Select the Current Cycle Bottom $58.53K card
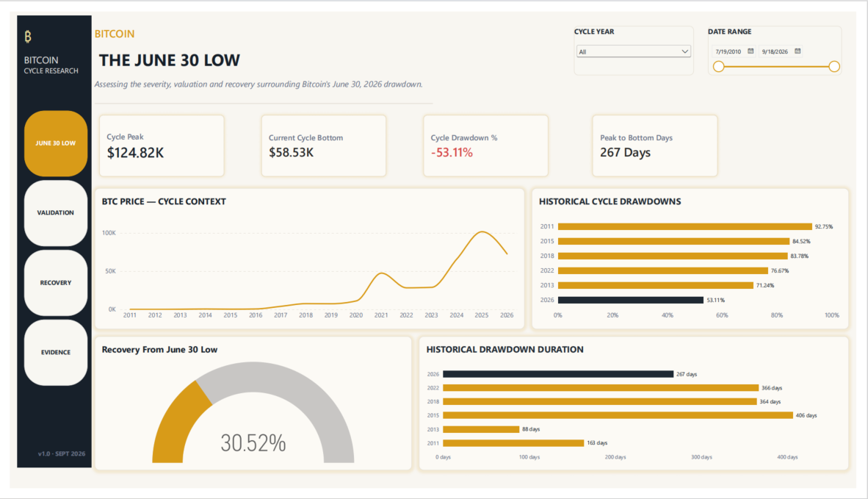The width and height of the screenshot is (868, 499). pos(324,146)
